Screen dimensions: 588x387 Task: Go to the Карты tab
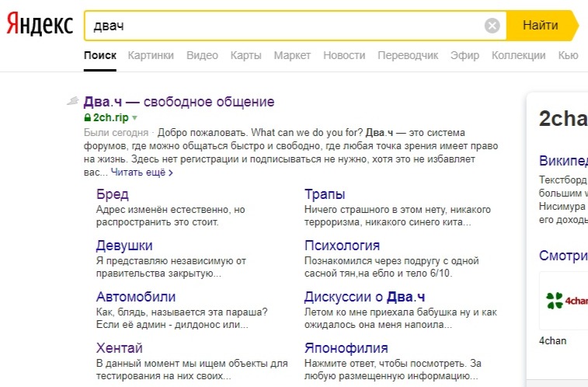click(246, 55)
